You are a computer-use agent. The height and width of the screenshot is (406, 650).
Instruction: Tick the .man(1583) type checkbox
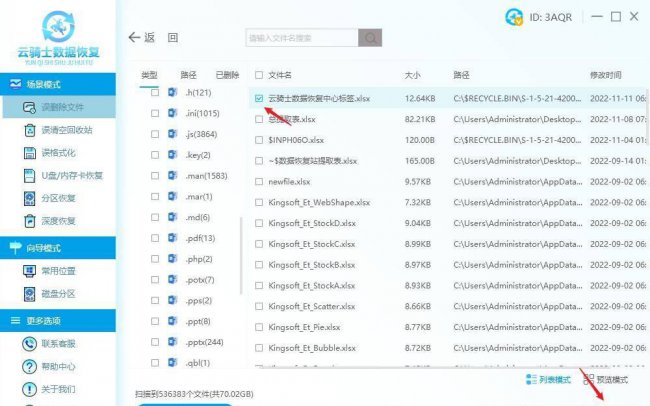(x=155, y=176)
